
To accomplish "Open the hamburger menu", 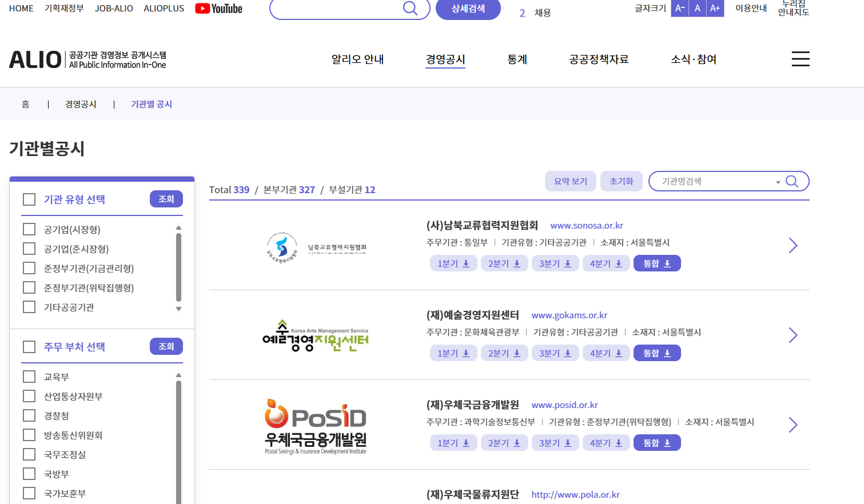I will point(800,59).
